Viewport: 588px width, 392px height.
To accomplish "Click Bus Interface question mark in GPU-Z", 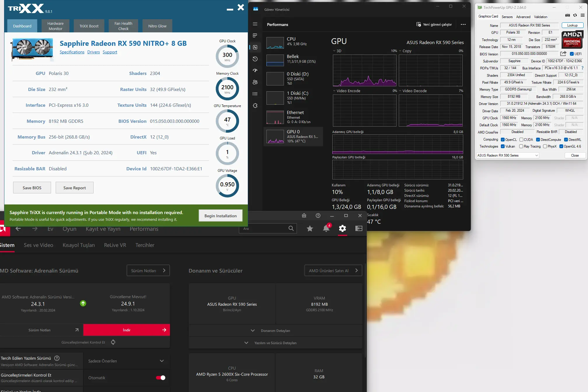I will point(582,68).
